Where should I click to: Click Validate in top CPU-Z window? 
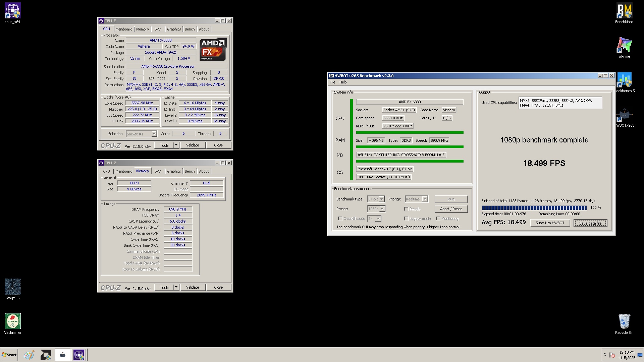[193, 145]
